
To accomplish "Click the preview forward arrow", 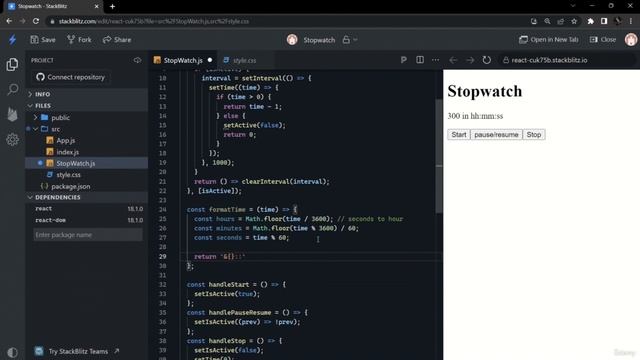I will click(470, 60).
